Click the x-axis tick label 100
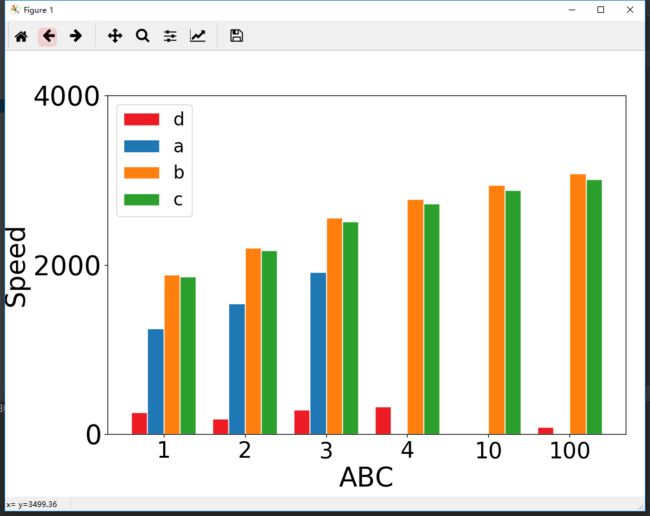Screen dimensions: 650x516 pyautogui.click(x=570, y=450)
